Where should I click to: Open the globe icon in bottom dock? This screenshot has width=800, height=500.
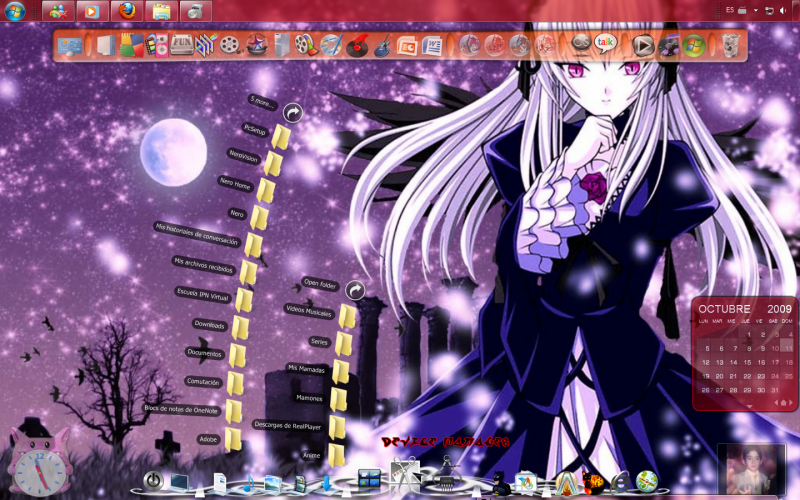646,481
